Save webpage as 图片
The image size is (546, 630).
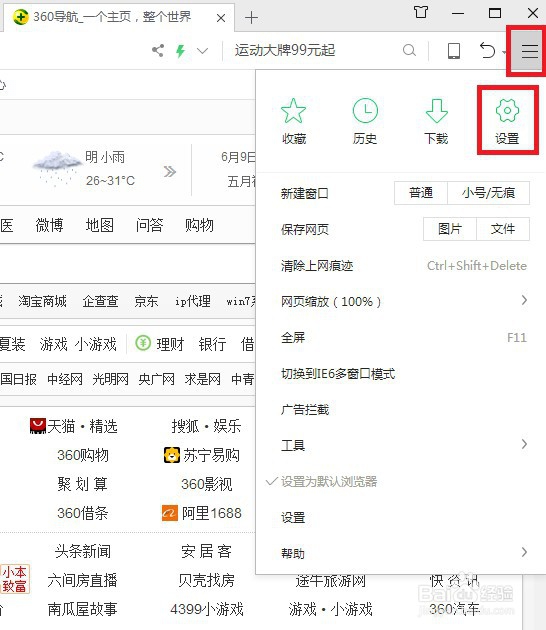[x=450, y=229]
